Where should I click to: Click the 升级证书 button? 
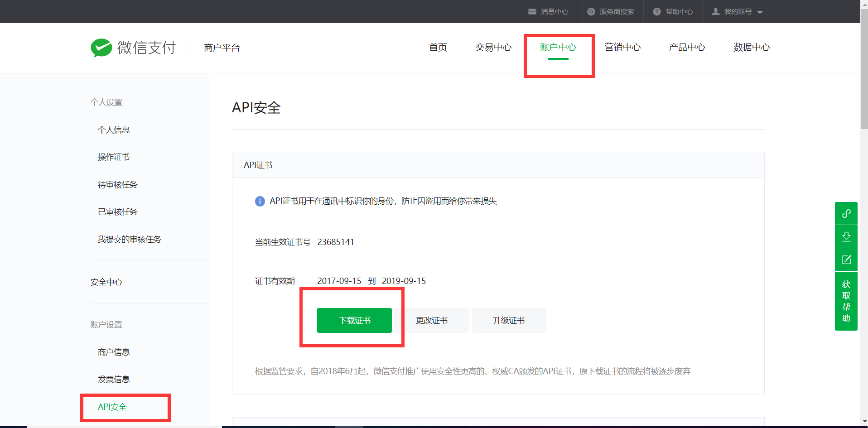click(509, 320)
